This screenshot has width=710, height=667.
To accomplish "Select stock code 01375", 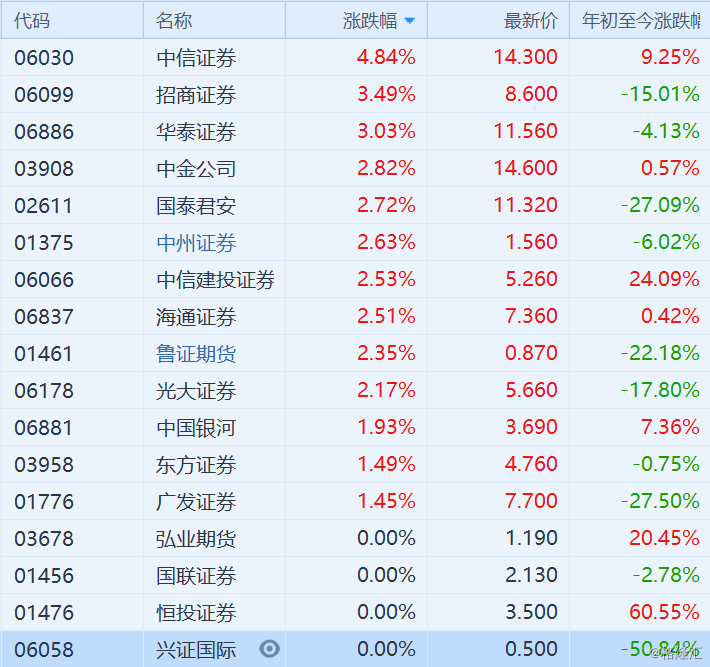I will (44, 243).
